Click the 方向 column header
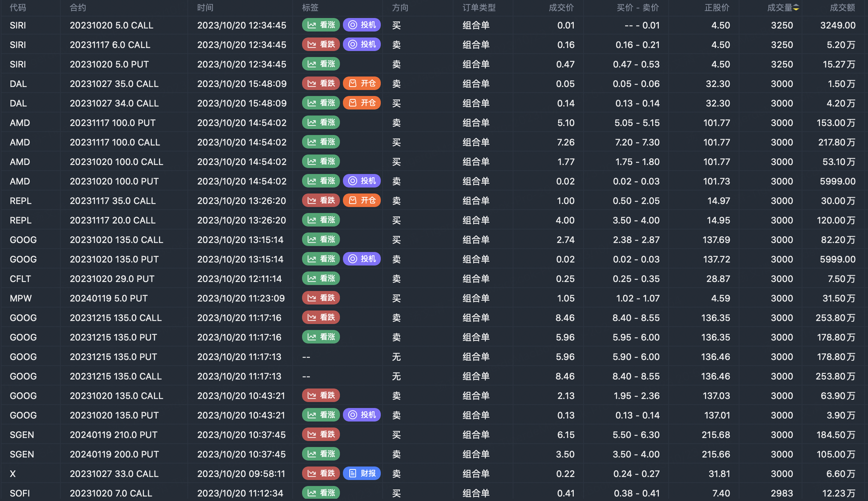The width and height of the screenshot is (868, 501). point(400,8)
